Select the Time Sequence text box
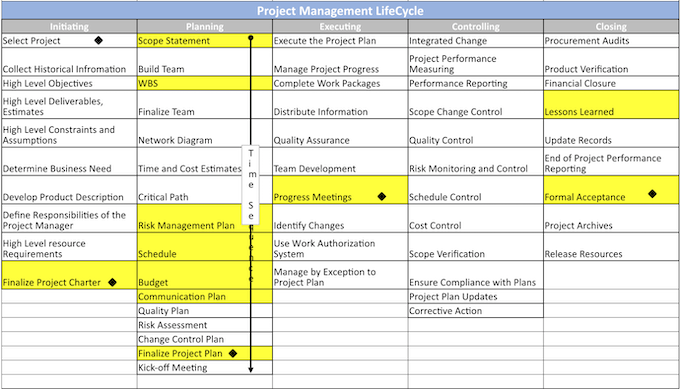Image resolution: width=680 pixels, height=389 pixels. 251,185
